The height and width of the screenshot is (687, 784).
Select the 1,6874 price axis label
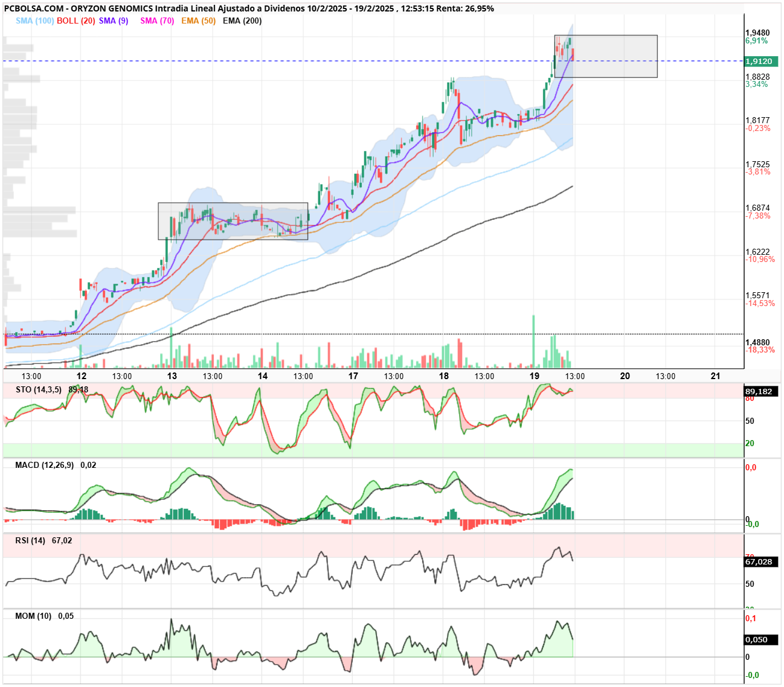click(x=757, y=208)
